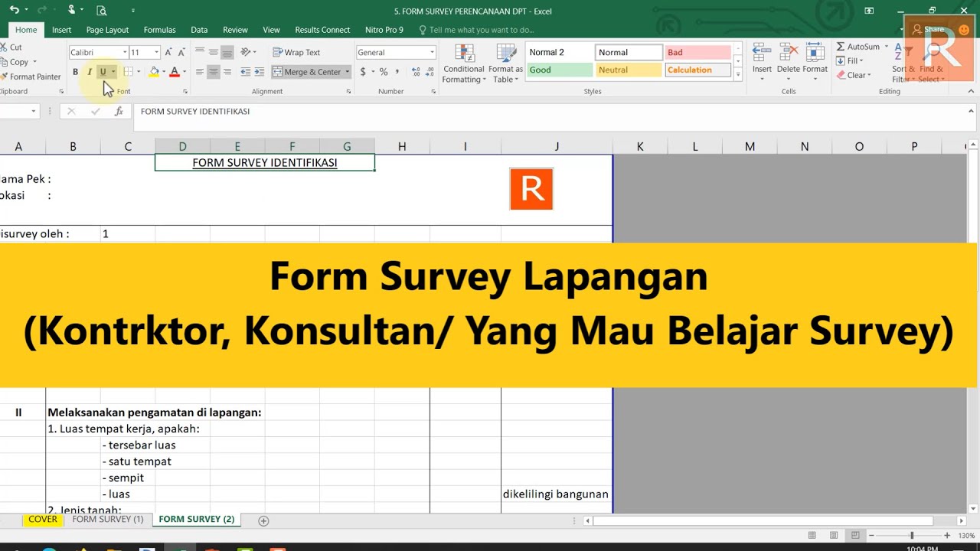Click Format cells icon
980x551 pixels.
coord(815,53)
